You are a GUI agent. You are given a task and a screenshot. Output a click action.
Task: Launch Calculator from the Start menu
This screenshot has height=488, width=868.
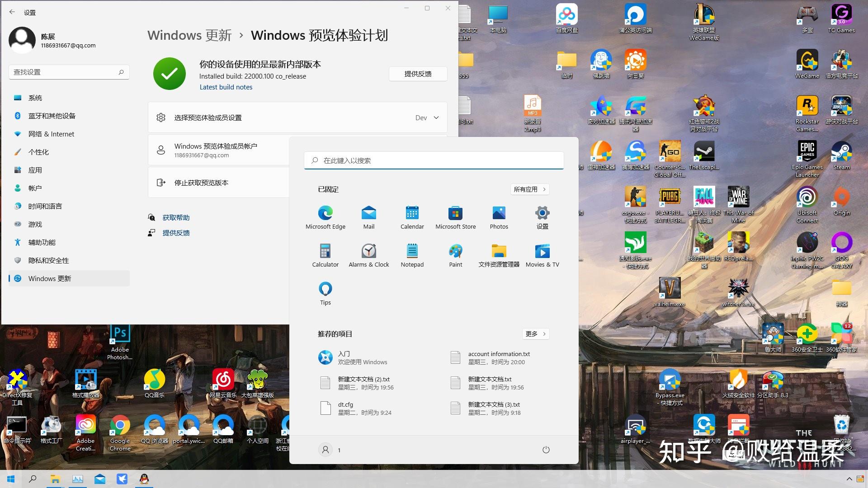click(x=325, y=254)
